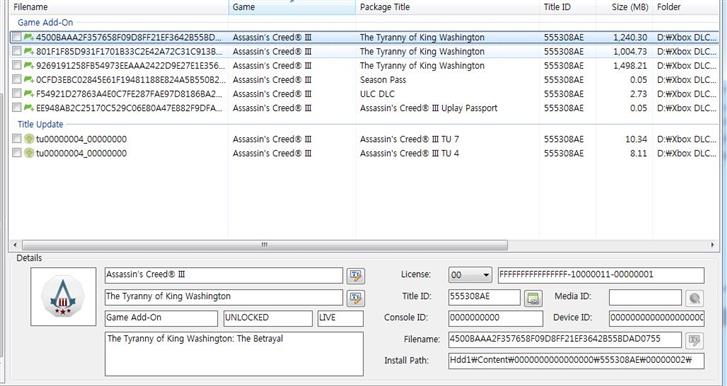The height and width of the screenshot is (386, 727).
Task: Click add-on icon of file 9269191258FB54973
Action: coord(29,65)
